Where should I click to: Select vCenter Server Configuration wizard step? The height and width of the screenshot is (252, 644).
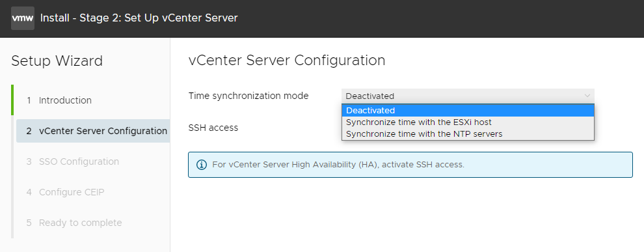tap(93, 131)
